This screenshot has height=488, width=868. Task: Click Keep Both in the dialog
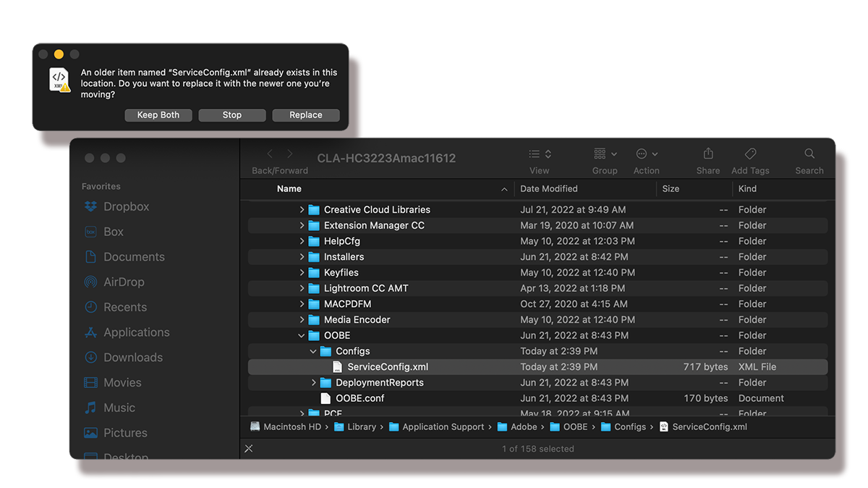tap(158, 115)
